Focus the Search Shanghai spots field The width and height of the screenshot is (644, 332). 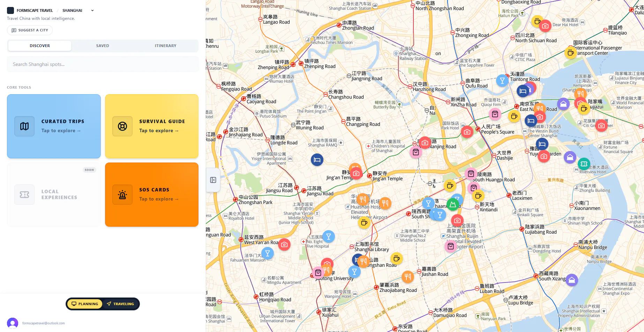pyautogui.click(x=103, y=64)
